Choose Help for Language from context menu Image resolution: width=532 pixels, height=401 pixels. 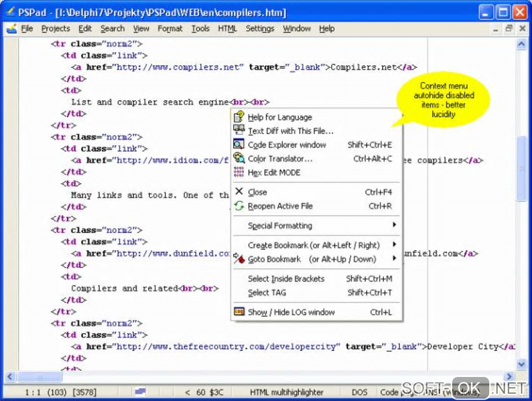pos(316,117)
